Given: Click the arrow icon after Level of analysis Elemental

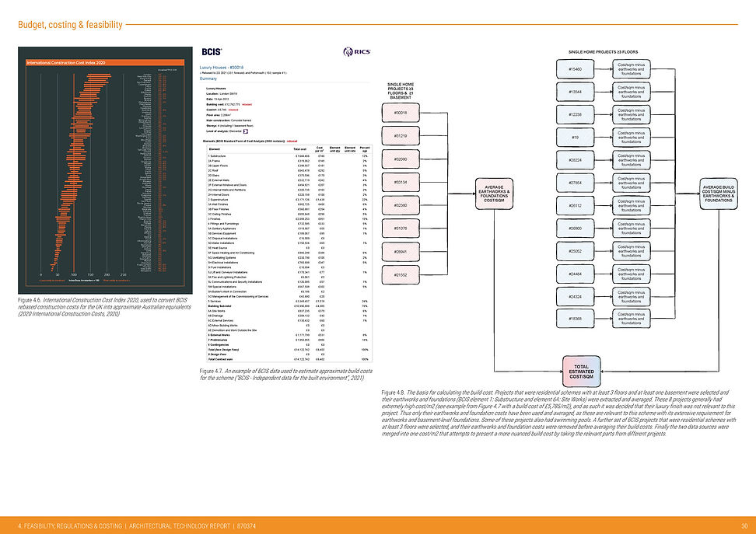Looking at the screenshot, I should [246, 131].
